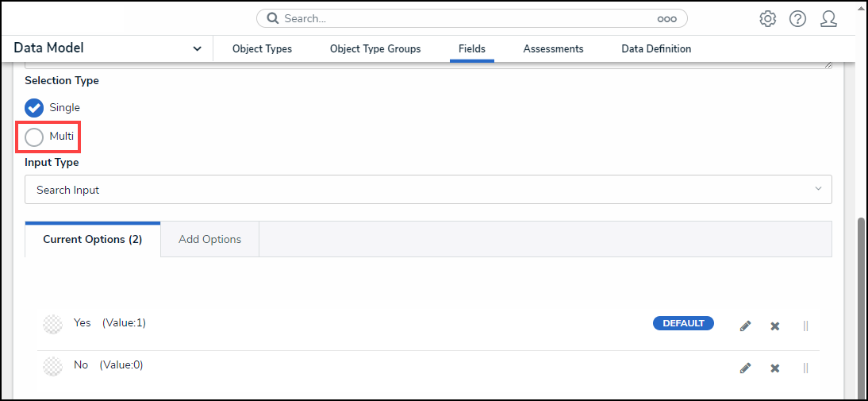Viewport: 868px width, 401px height.
Task: Delete the Yes option with X icon
Action: click(775, 326)
